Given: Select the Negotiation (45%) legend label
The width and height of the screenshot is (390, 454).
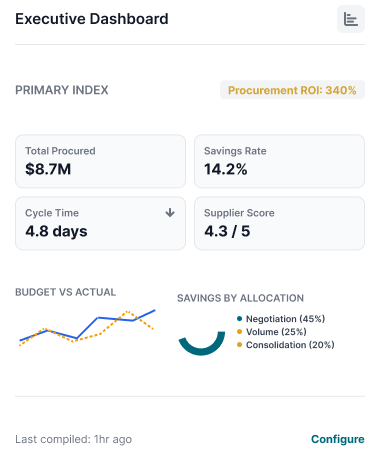Looking at the screenshot, I should tap(285, 319).
